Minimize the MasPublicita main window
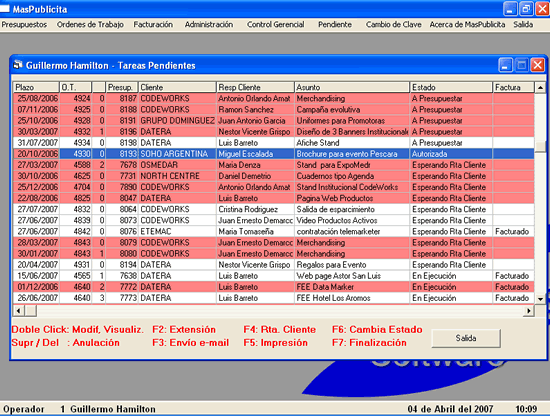Screen dimensions: 550x416 pyautogui.click(x=510, y=9)
